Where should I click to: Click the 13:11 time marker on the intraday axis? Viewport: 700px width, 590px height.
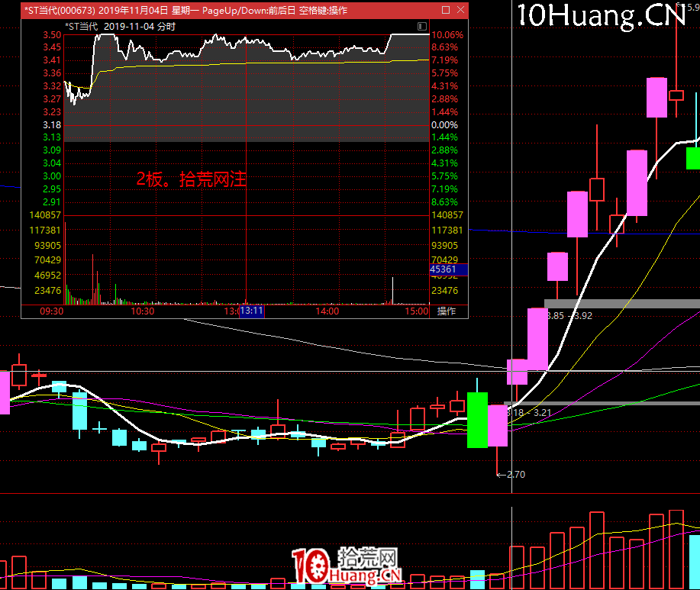(252, 311)
